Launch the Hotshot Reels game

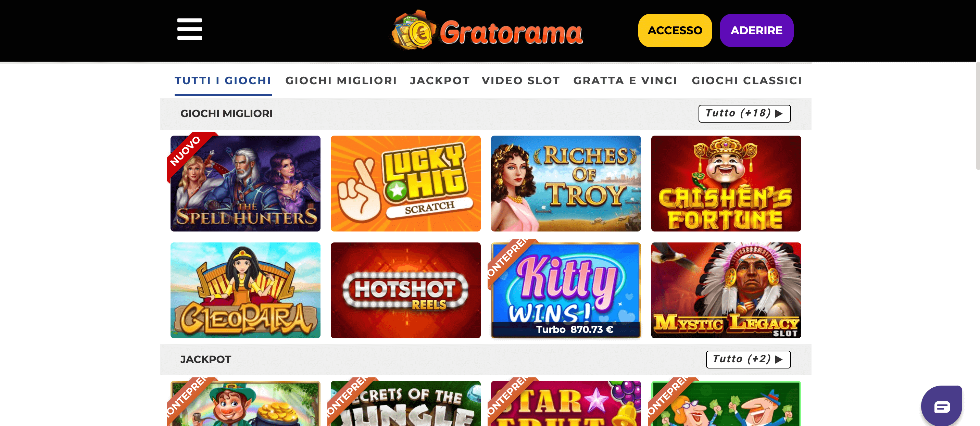coord(405,290)
